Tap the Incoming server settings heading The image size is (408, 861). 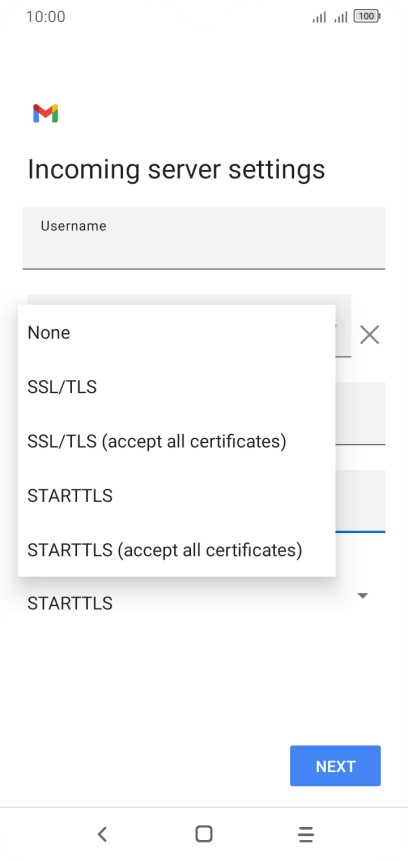pyautogui.click(x=176, y=170)
